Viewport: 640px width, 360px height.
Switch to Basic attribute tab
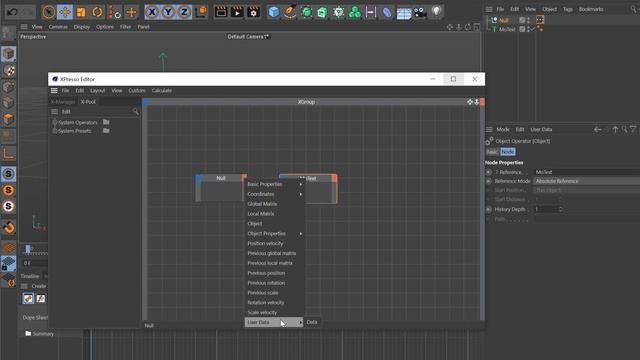(492, 152)
